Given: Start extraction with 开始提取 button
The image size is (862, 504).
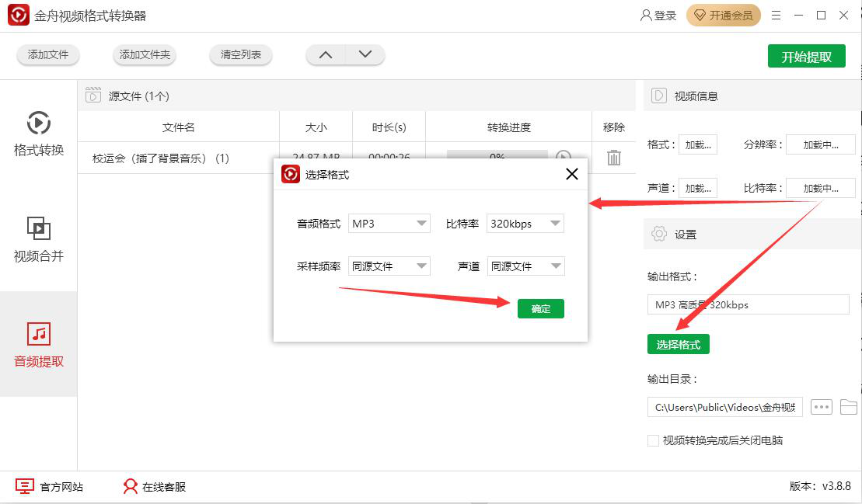Looking at the screenshot, I should (x=807, y=57).
